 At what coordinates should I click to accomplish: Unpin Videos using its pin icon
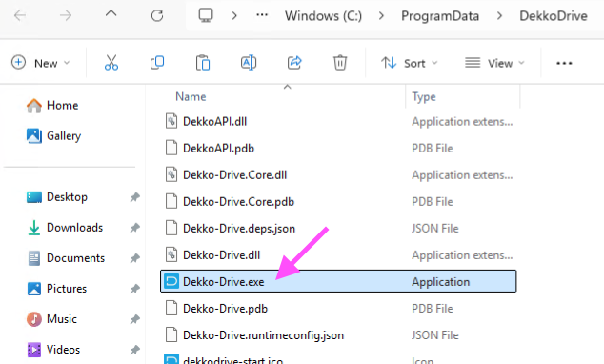pyautogui.click(x=134, y=350)
